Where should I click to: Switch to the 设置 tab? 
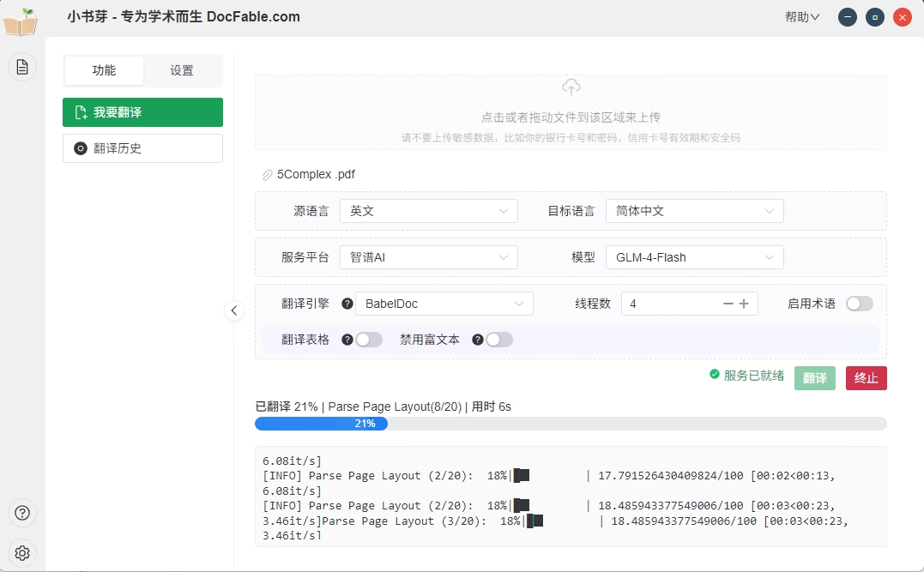[x=182, y=70]
